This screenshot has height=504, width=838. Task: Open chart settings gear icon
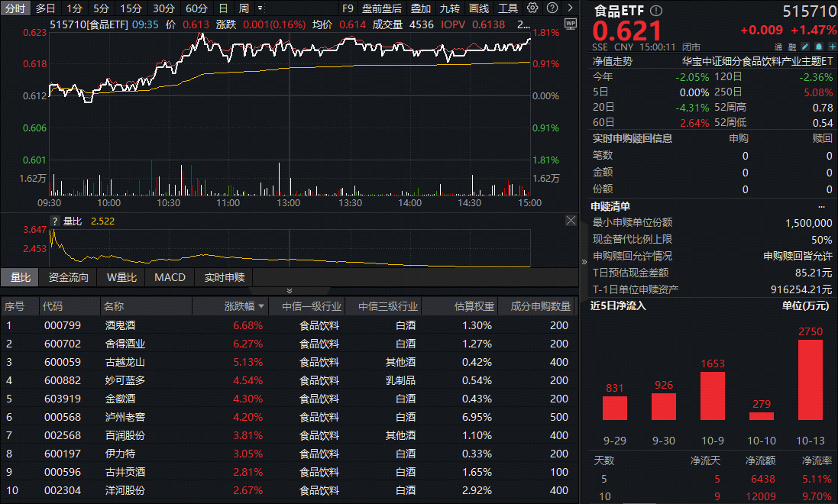[532, 8]
